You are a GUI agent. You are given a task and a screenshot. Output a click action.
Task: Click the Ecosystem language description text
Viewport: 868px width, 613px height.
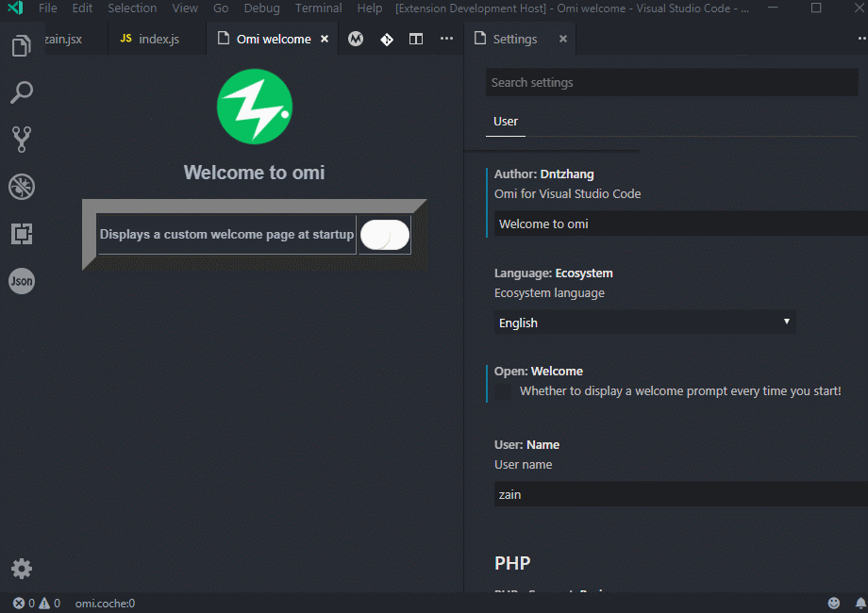549,292
